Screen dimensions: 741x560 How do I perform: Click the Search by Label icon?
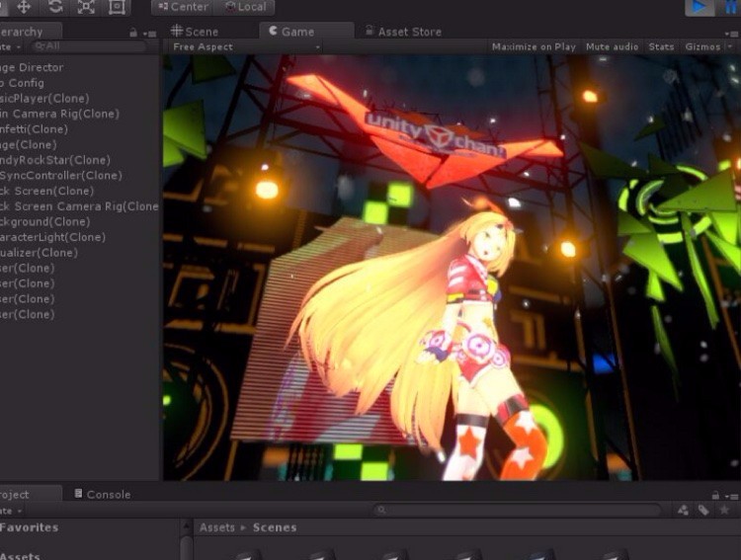pyautogui.click(x=703, y=510)
